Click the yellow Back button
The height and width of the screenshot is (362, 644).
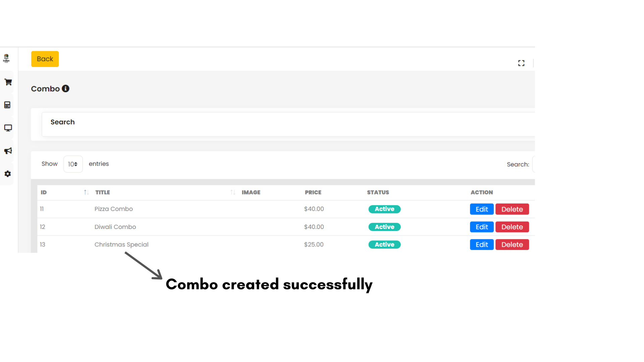tap(45, 59)
